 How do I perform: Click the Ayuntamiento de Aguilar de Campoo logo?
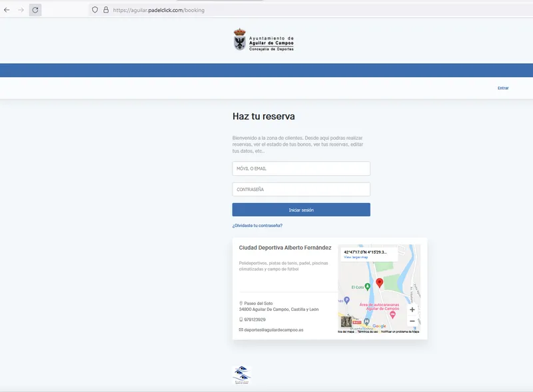(x=263, y=40)
